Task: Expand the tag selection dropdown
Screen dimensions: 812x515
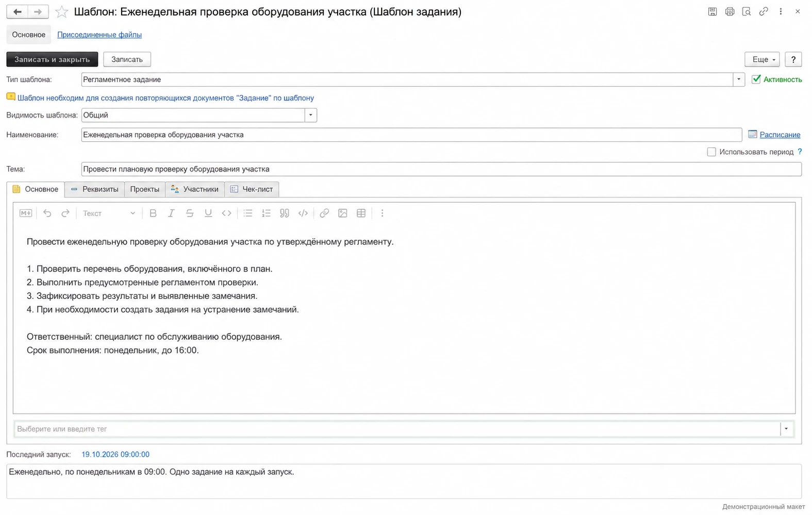Action: click(x=786, y=429)
